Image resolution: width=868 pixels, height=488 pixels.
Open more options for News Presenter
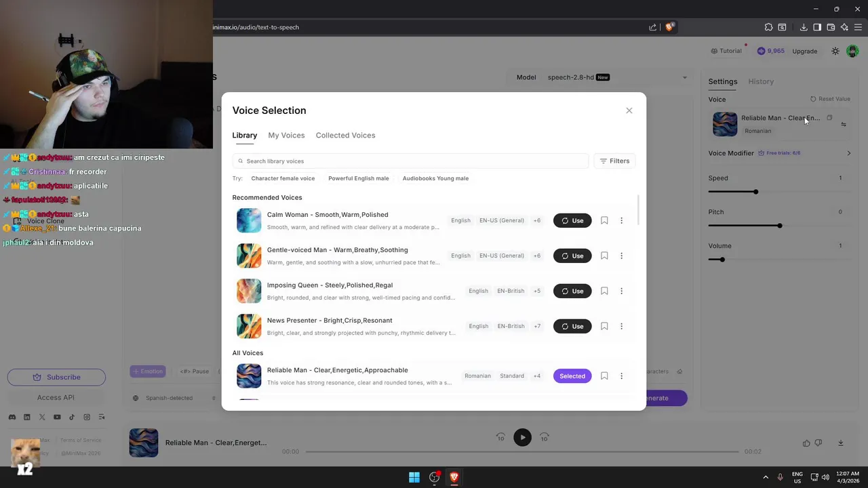pos(621,326)
